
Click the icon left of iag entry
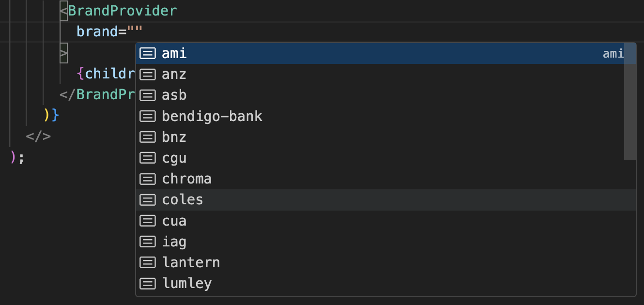click(147, 242)
